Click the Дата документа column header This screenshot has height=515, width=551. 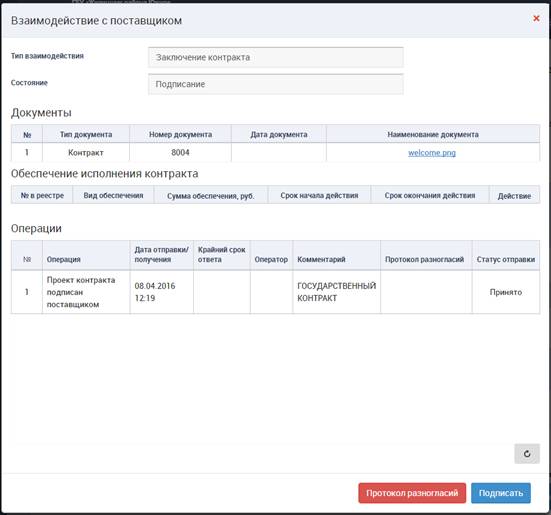point(279,135)
